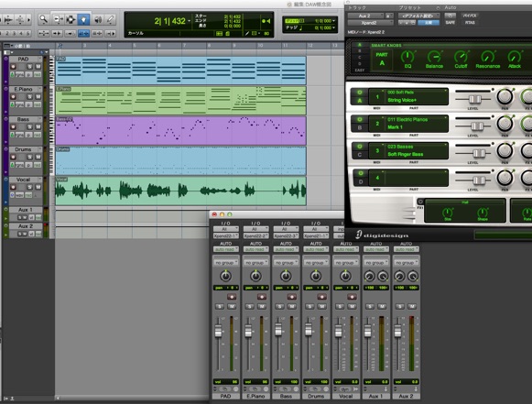Click the RTAS plug-in format label
This screenshot has width=532, height=404.
(470, 23)
